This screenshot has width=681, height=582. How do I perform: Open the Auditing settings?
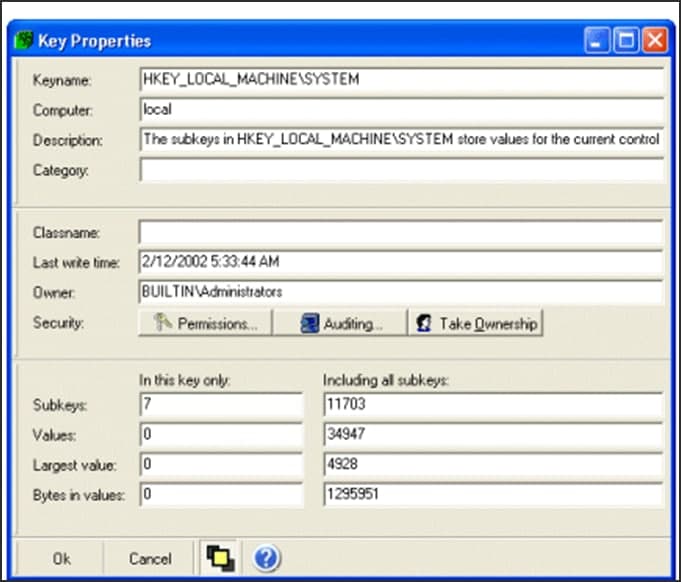point(340,324)
